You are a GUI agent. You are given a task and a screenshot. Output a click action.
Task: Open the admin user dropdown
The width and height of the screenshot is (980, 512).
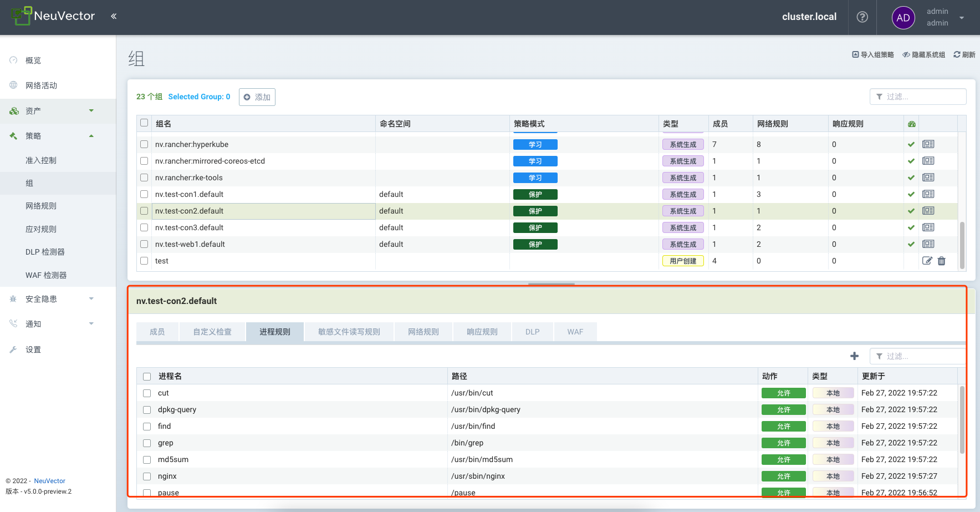click(961, 18)
